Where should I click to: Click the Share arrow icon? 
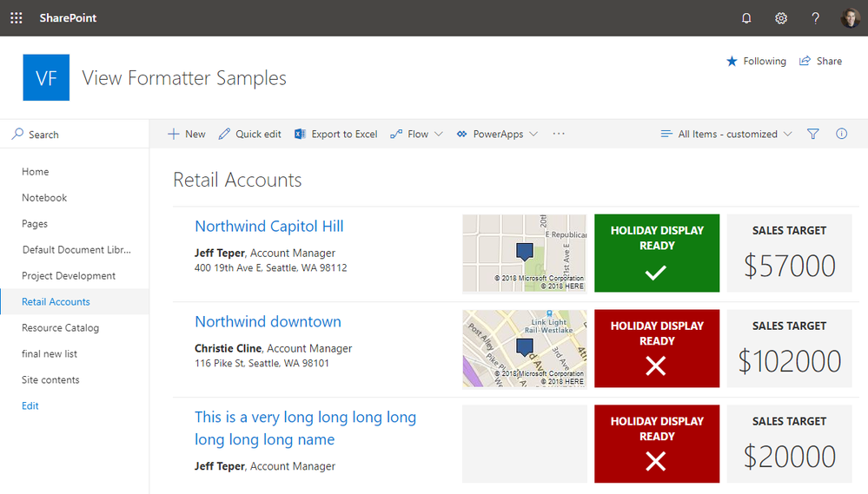805,61
